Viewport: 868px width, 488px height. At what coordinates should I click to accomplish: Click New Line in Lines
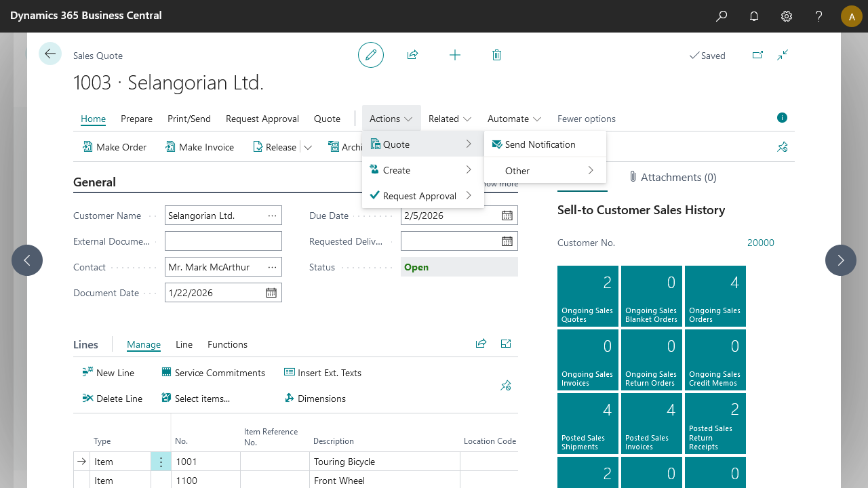pos(108,373)
